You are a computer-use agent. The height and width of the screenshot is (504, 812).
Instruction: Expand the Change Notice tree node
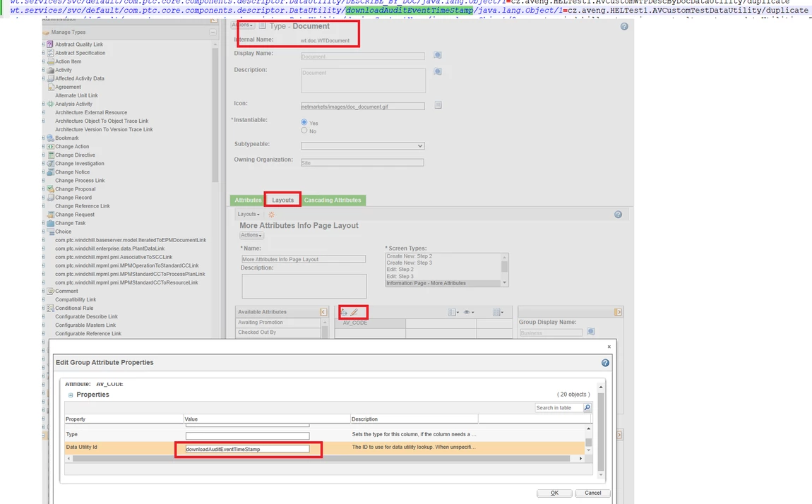pyautogui.click(x=44, y=172)
